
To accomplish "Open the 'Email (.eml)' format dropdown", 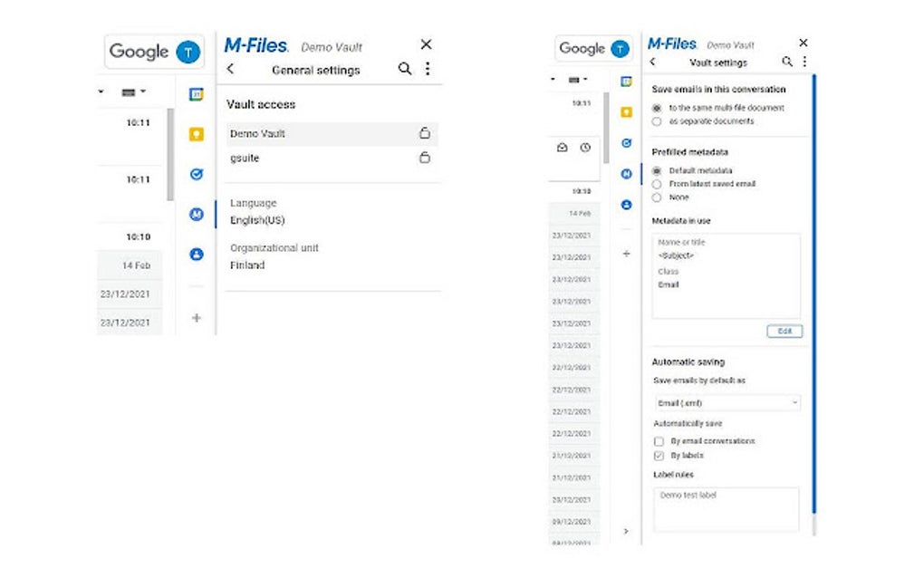I will point(725,402).
